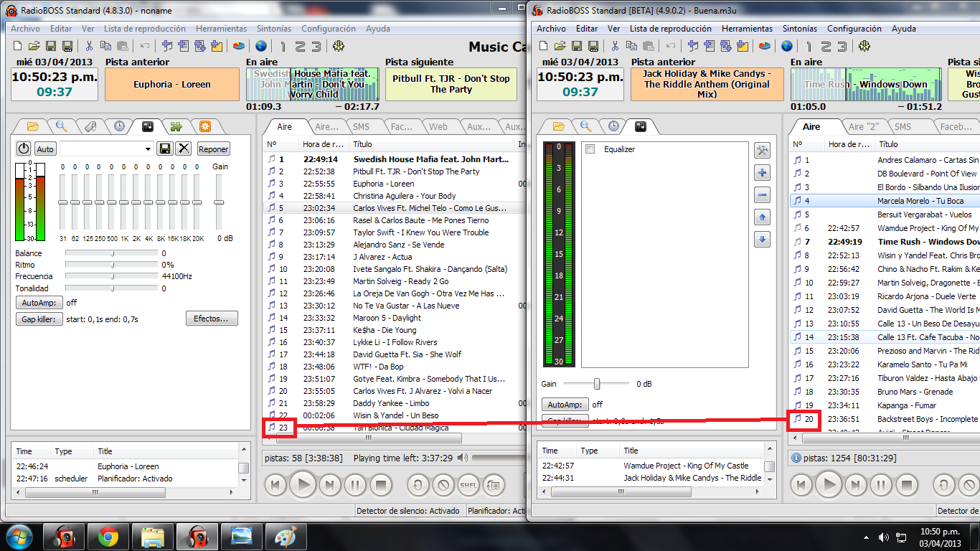Click plus add effect button in BETA window
Image resolution: width=980 pixels, height=551 pixels.
762,173
